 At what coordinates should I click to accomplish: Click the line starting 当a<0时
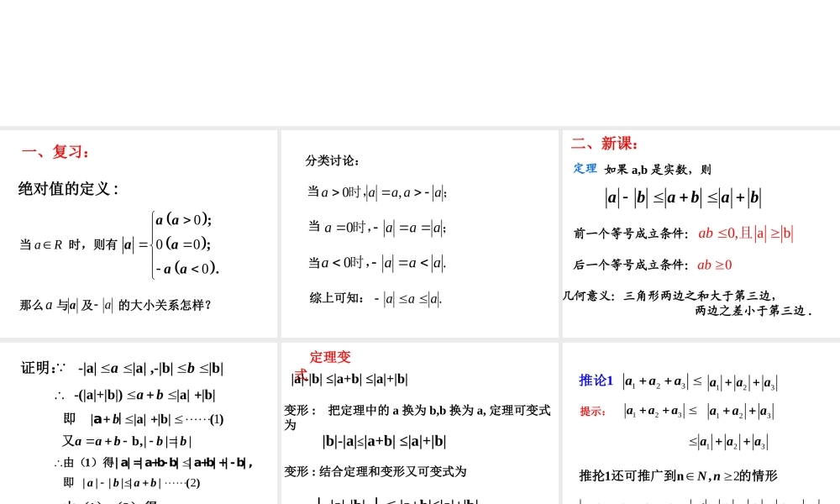(377, 263)
